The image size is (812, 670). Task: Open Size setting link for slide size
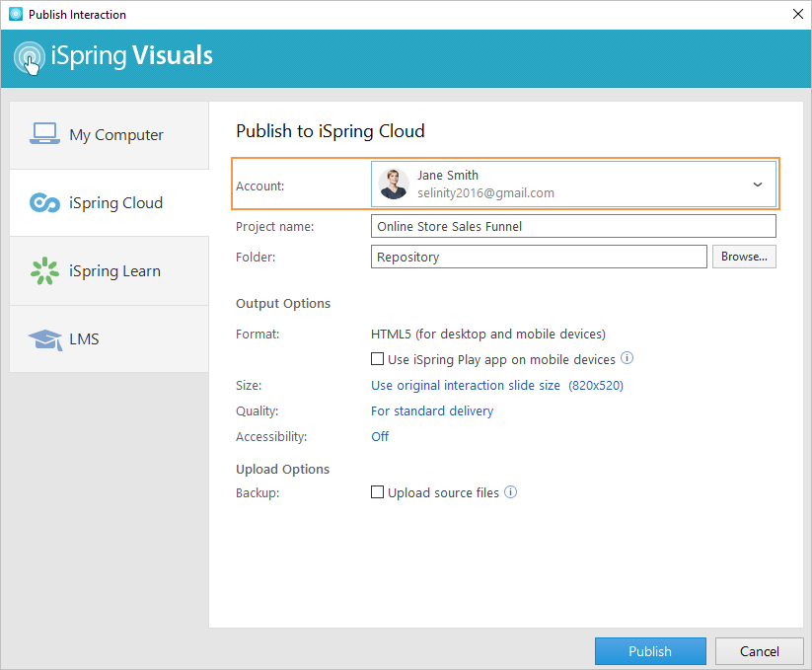pos(496,385)
